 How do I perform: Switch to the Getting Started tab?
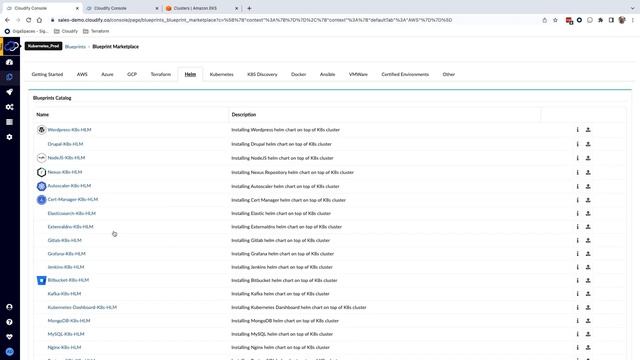47,74
